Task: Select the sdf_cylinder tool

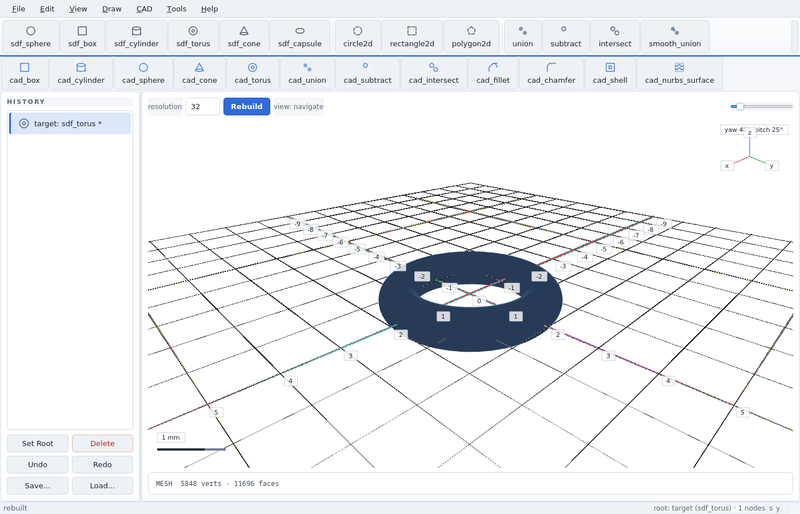Action: [136, 37]
